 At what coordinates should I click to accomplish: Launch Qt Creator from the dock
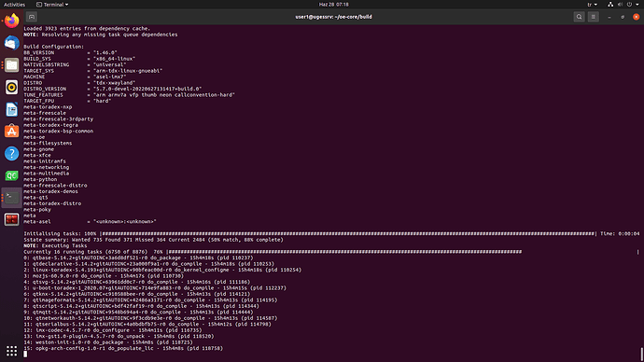click(11, 175)
